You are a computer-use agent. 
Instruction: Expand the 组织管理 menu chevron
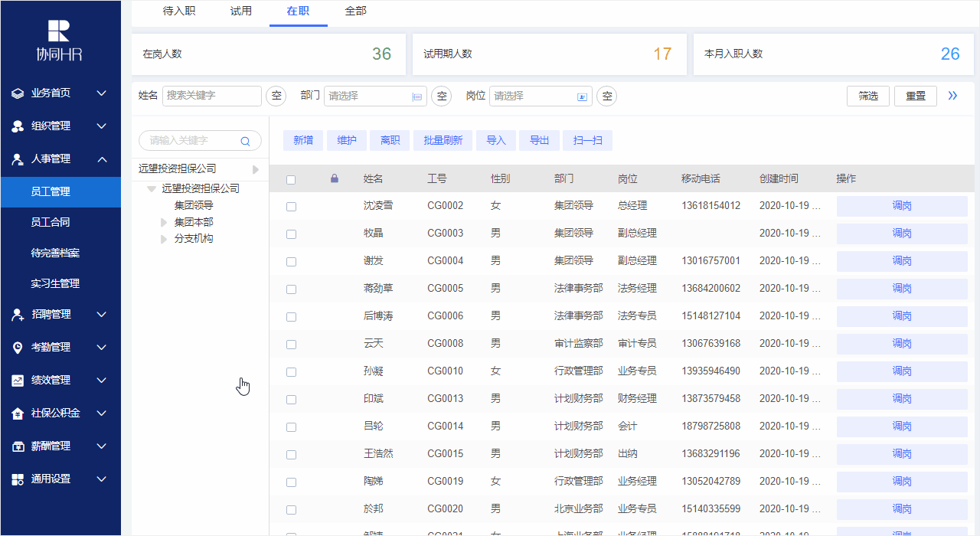point(101,126)
